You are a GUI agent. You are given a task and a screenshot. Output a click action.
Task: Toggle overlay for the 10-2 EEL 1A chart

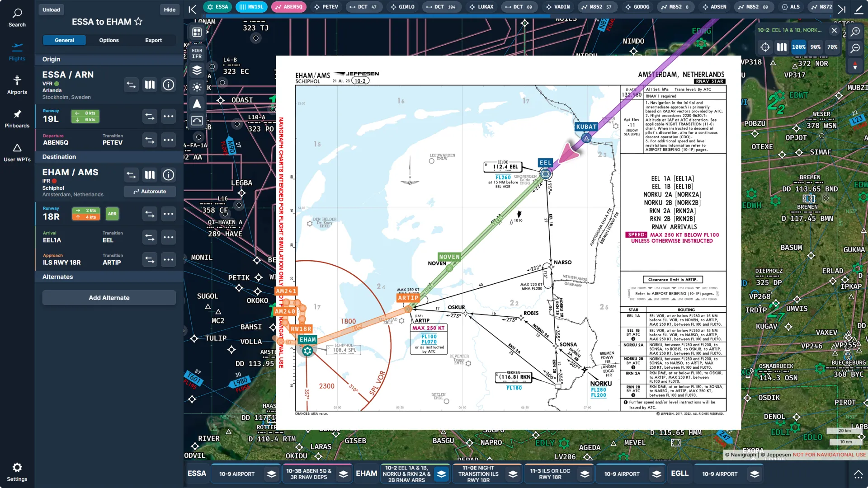pos(441,474)
